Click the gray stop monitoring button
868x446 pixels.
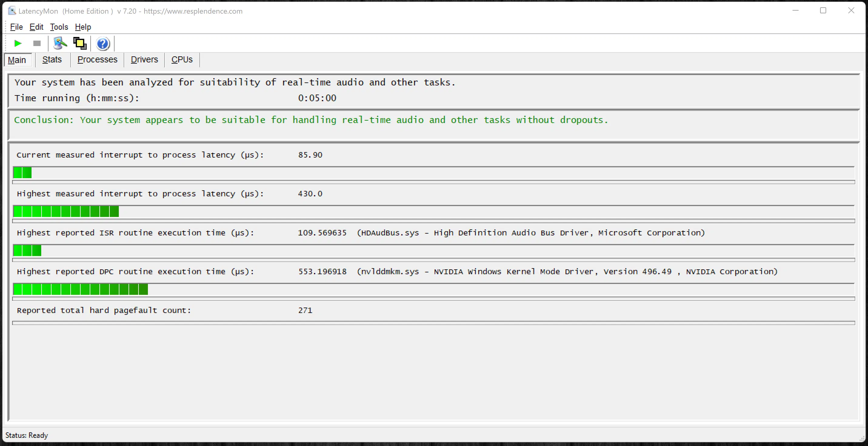37,43
